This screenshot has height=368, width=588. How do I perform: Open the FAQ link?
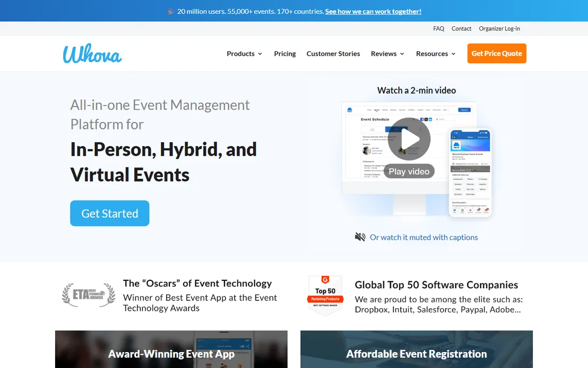tap(438, 28)
